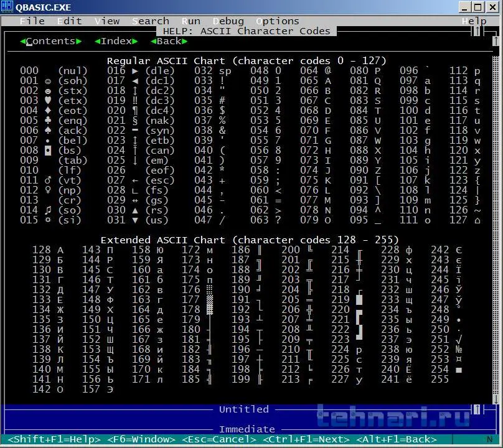Click the Immediate window title
This screenshot has height=448, width=503.
point(247,429)
